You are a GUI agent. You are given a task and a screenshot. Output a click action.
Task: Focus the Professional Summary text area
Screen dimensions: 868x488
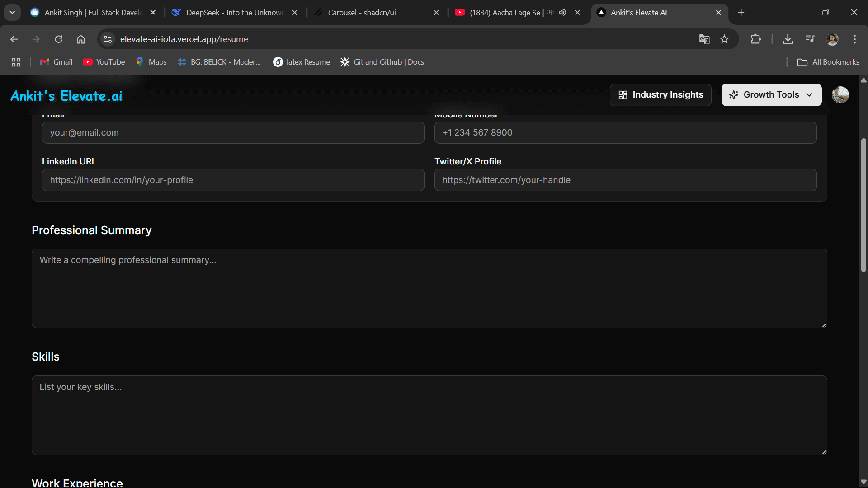click(x=429, y=288)
